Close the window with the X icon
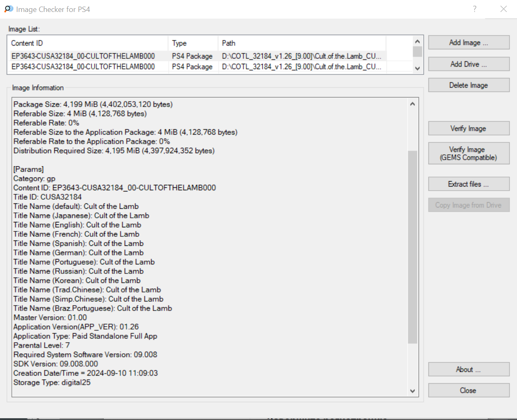This screenshot has height=420, width=517. (503, 9)
